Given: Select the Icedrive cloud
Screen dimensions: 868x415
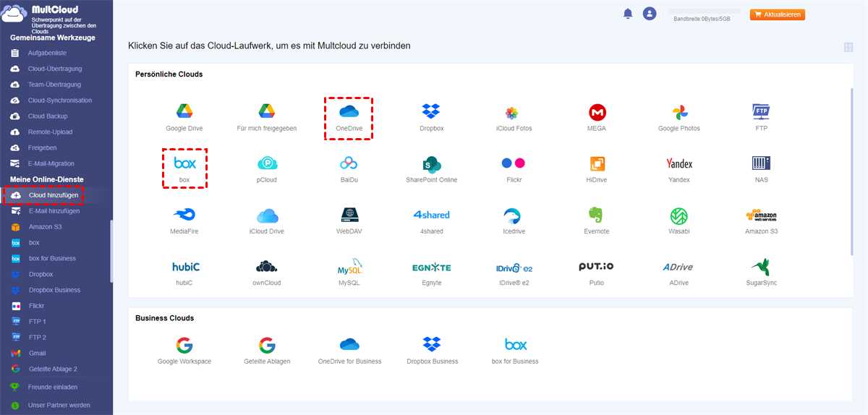Looking at the screenshot, I should tap(514, 221).
